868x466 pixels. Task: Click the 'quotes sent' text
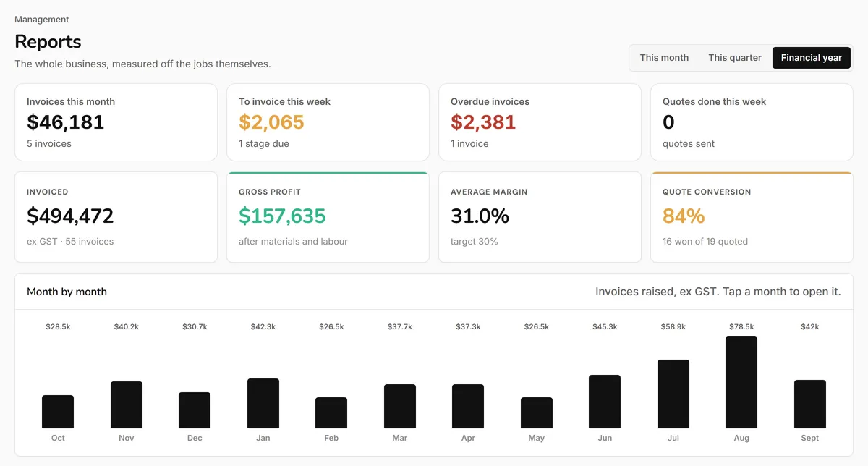689,144
